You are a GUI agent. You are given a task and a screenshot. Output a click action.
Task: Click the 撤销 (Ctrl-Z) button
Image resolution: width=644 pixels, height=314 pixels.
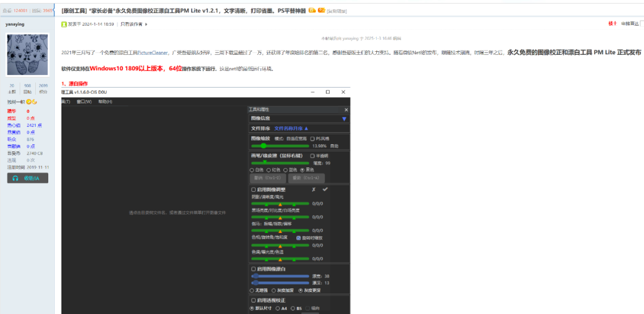tap(267, 178)
